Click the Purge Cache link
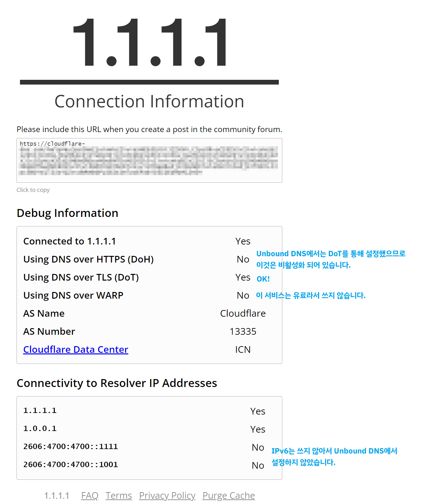Screen dimensions: 448x501 (228, 495)
